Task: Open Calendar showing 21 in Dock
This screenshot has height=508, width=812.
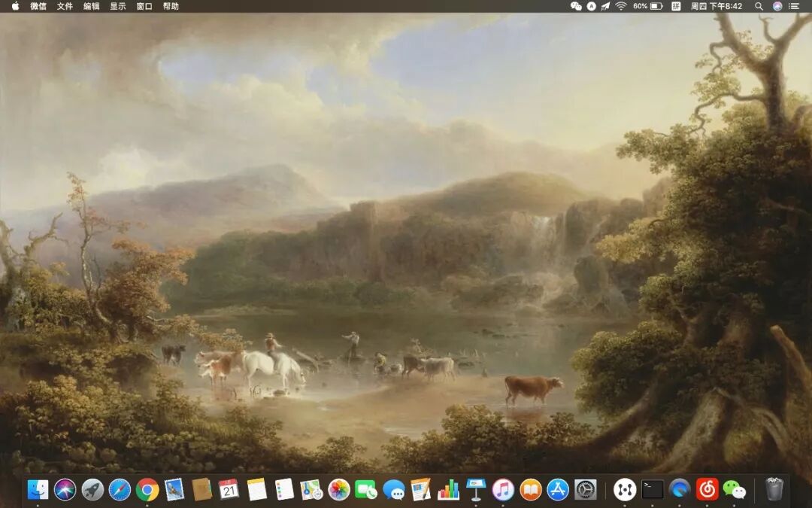Action: [229, 490]
